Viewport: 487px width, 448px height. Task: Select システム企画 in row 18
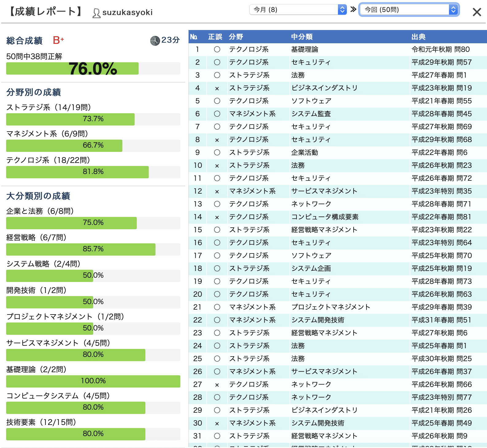[x=311, y=268]
